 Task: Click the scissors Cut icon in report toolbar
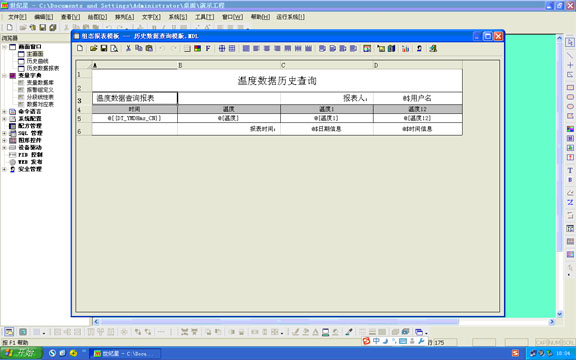pos(128,48)
